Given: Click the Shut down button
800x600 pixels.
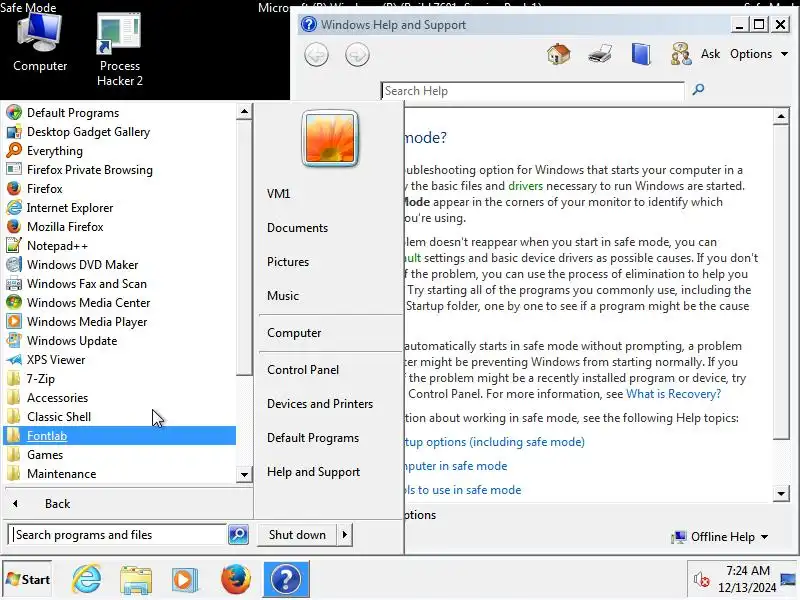Looking at the screenshot, I should (x=297, y=535).
